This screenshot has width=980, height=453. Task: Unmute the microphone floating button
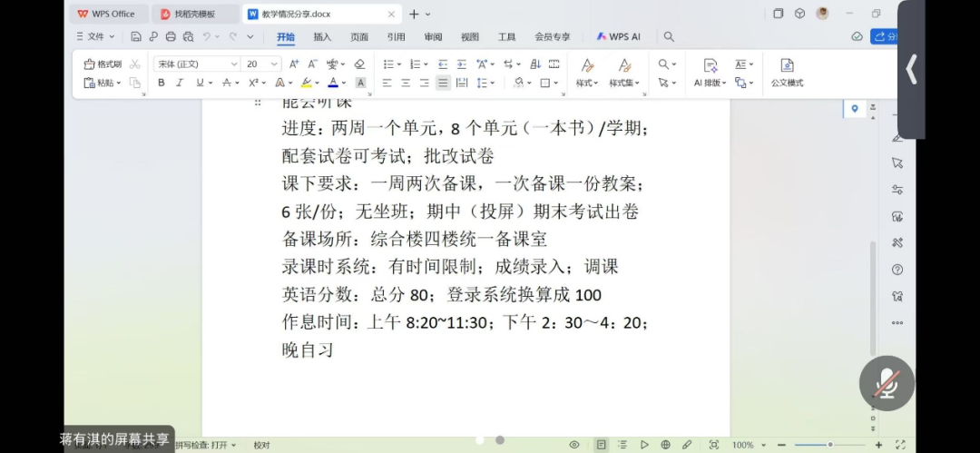(x=886, y=383)
